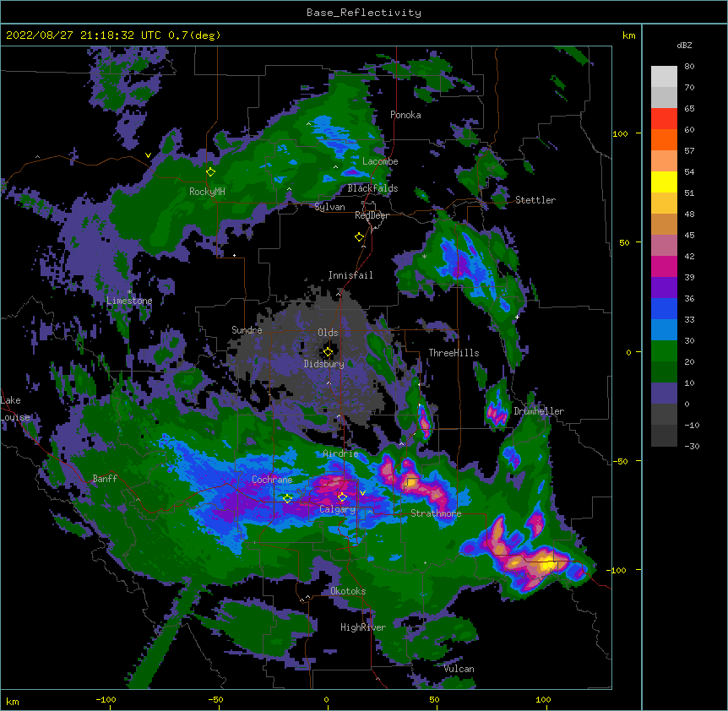
Task: Select the green 30–20 dBZ legend swatch
Action: point(664,351)
